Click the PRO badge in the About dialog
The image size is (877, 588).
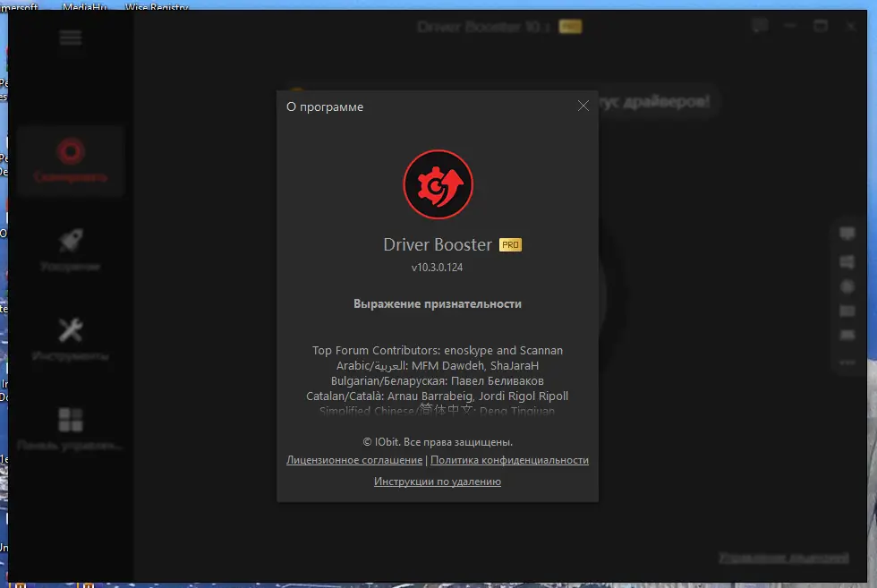point(509,243)
